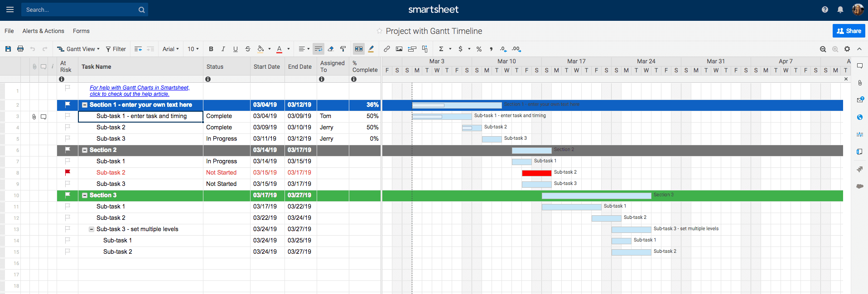Click the Filter button
This screenshot has height=294, width=868.
pos(116,49)
